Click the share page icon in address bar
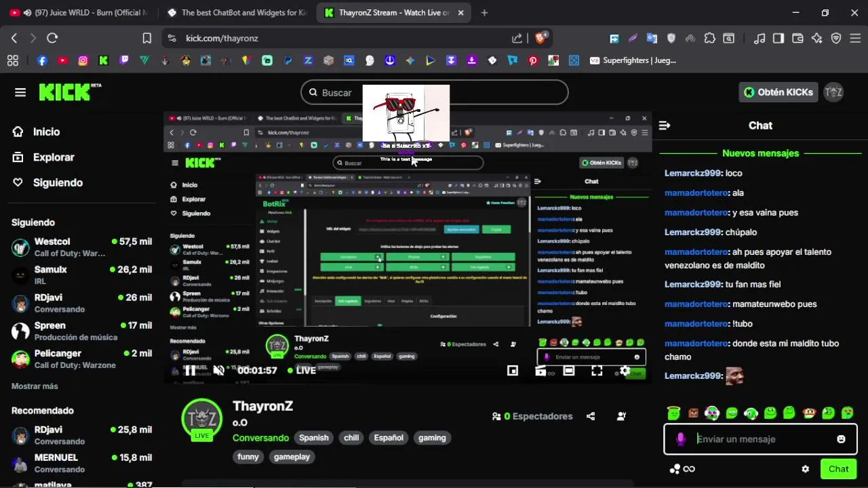 [x=517, y=39]
